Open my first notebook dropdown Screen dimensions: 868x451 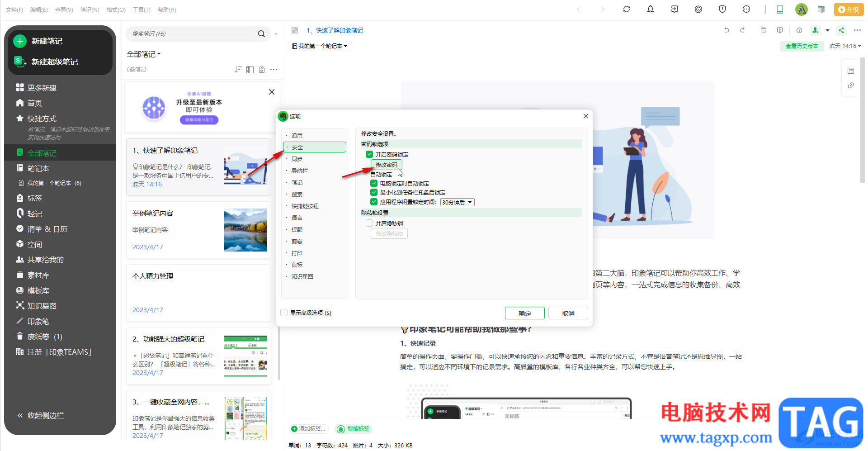tap(320, 46)
